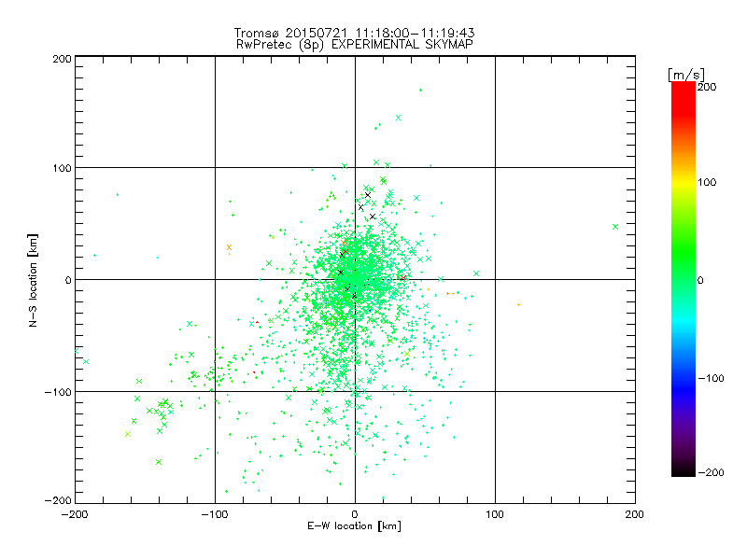Click the N-S axis "100" tick label
747x560 pixels.
62,168
